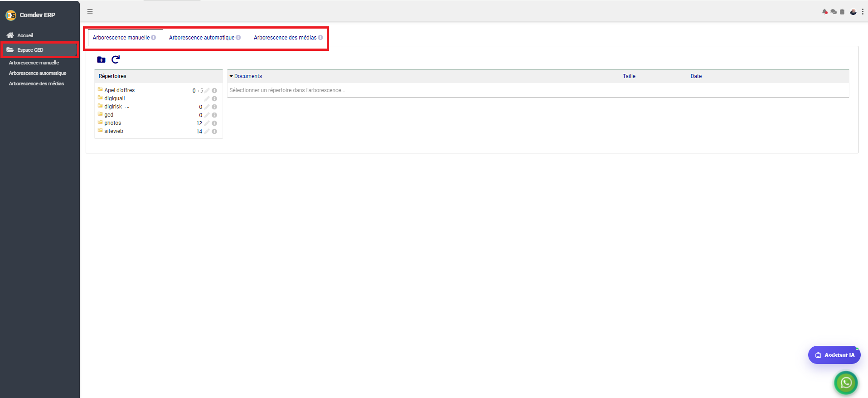The width and height of the screenshot is (868, 398).
Task: Switch to Arborescence des médias tab
Action: point(285,38)
